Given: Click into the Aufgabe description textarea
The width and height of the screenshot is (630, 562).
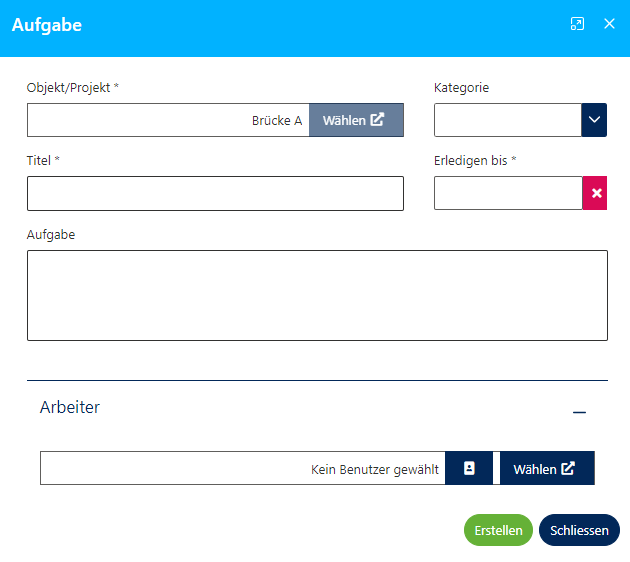Looking at the screenshot, I should point(317,295).
